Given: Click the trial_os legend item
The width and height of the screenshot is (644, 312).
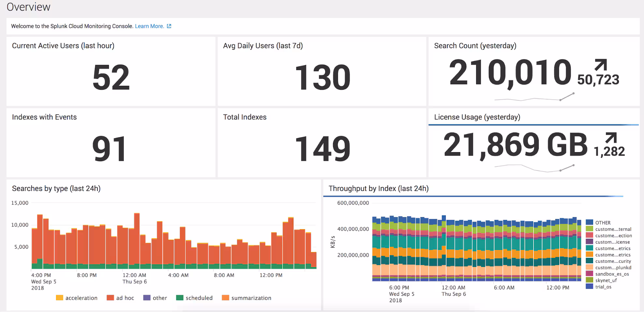Looking at the screenshot, I should [x=603, y=287].
